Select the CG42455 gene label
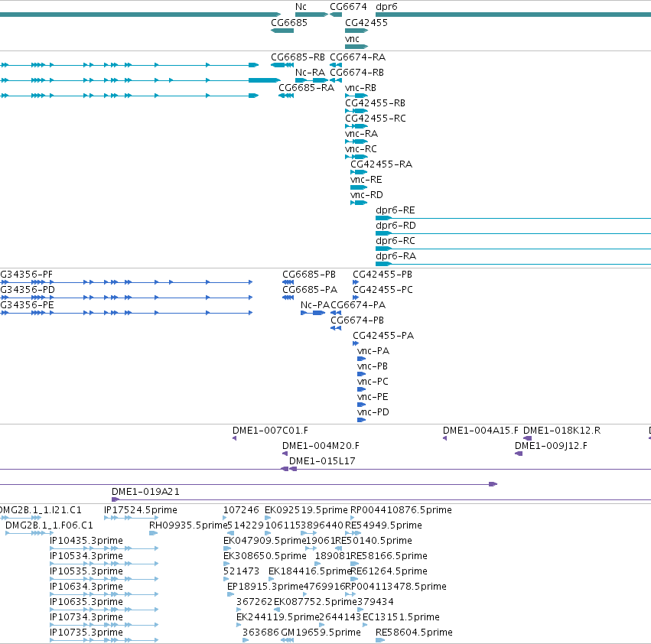The image size is (651, 644). pos(366,22)
